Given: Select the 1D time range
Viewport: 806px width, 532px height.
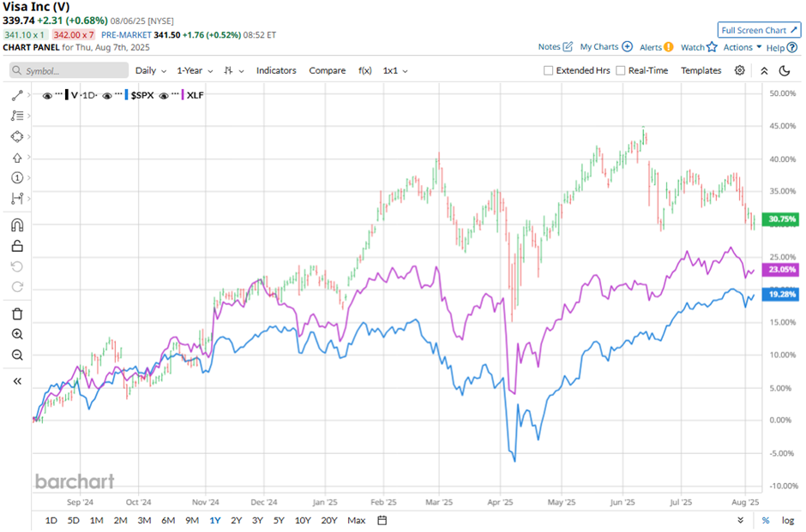Looking at the screenshot, I should click(x=51, y=520).
